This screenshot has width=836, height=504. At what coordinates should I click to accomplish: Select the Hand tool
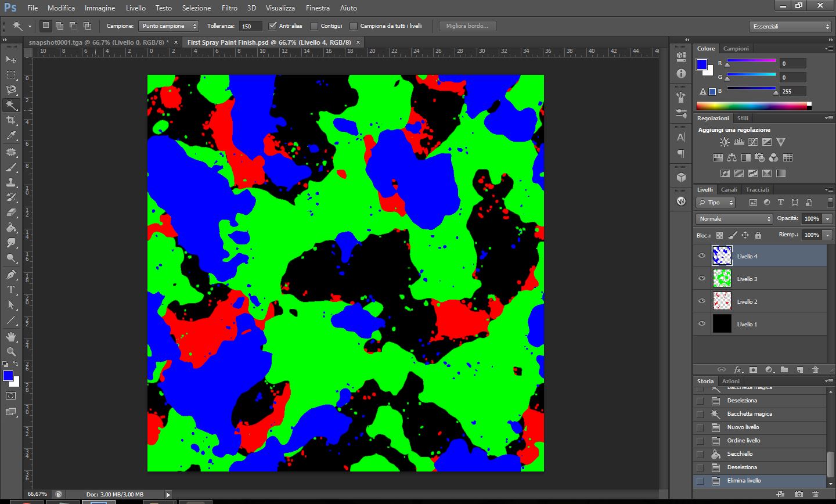[11, 336]
